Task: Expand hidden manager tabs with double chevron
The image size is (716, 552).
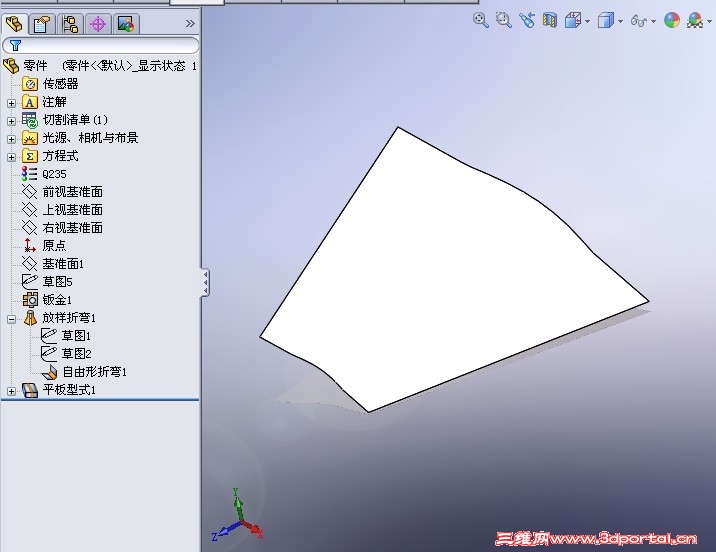Action: 190,24
